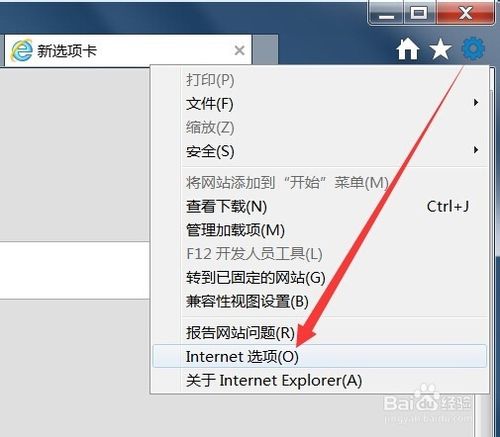Image resolution: width=500 pixels, height=437 pixels.
Task: Open the gear Tools menu icon
Action: 473,49
